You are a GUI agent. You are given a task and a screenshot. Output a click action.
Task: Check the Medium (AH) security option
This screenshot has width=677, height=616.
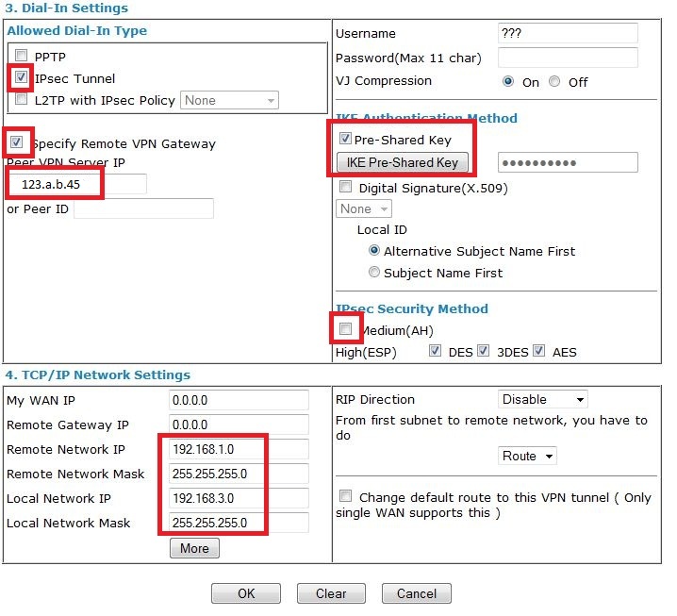tap(345, 329)
